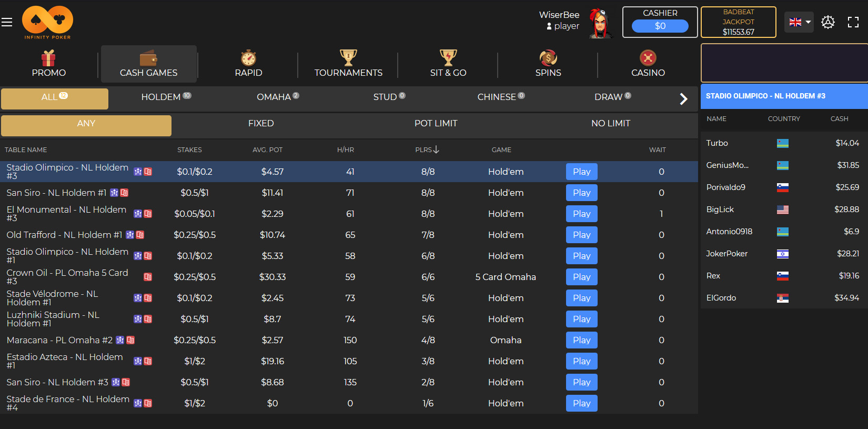Screen dimensions: 868x429
Task: Open settings with the chip gear icon
Action: click(827, 22)
